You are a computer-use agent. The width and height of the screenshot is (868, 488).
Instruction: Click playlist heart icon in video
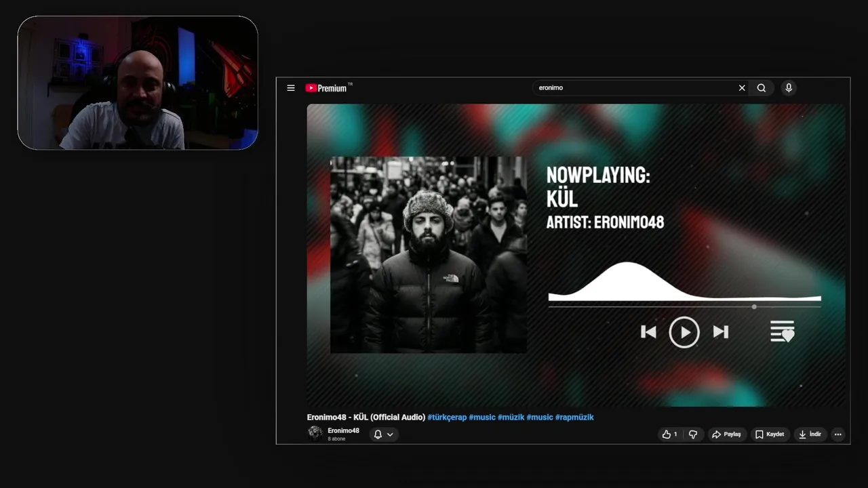783,331
